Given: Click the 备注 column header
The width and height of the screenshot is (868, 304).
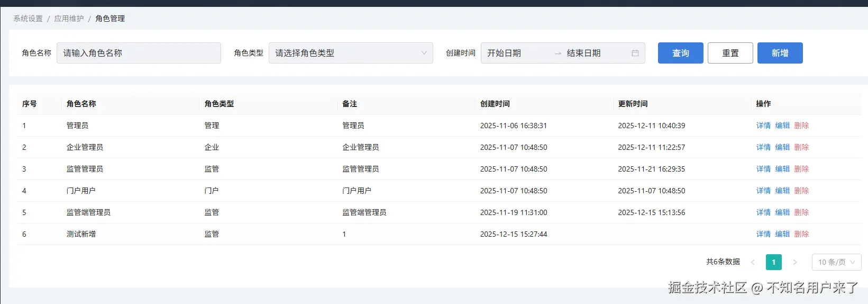Looking at the screenshot, I should (350, 104).
